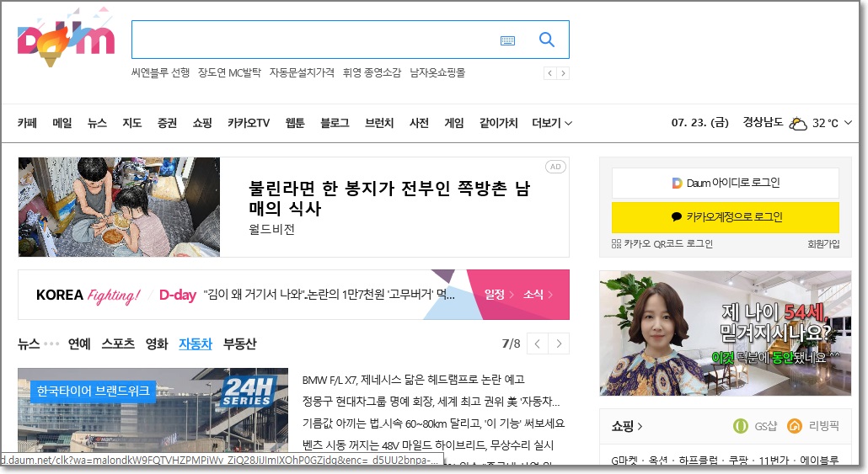
Task: Open the 쇼핑 section arrow link
Action: click(x=627, y=426)
